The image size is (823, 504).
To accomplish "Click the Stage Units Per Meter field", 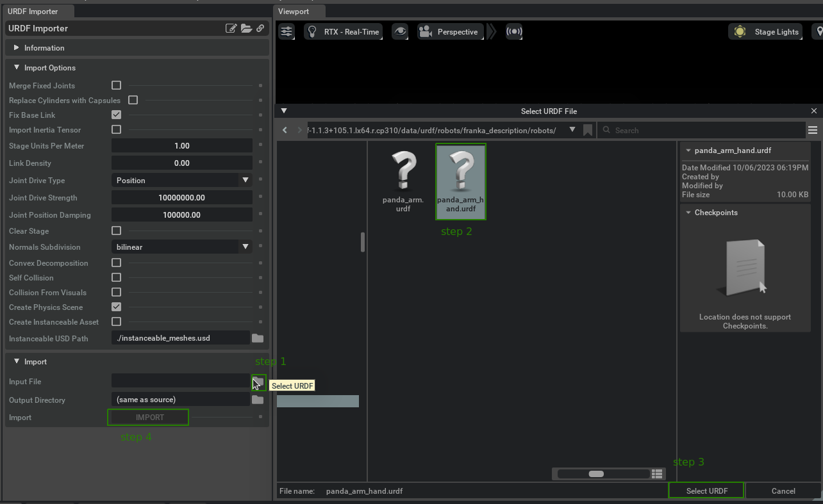I will pos(182,146).
